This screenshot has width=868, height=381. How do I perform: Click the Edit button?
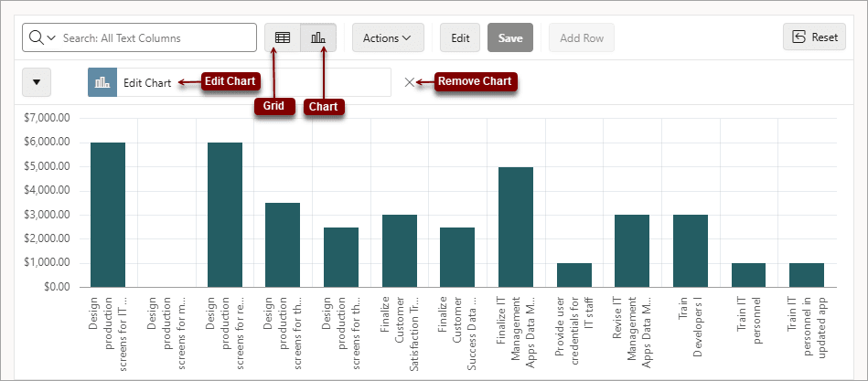pyautogui.click(x=460, y=37)
